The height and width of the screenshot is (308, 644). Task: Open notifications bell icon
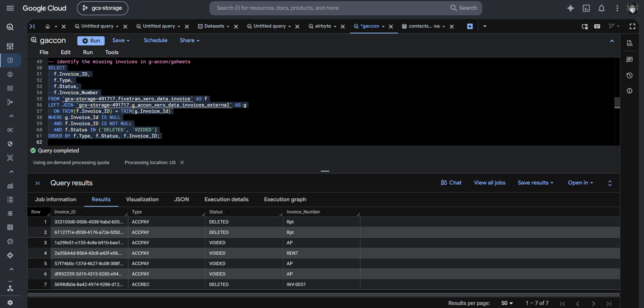click(x=601, y=8)
